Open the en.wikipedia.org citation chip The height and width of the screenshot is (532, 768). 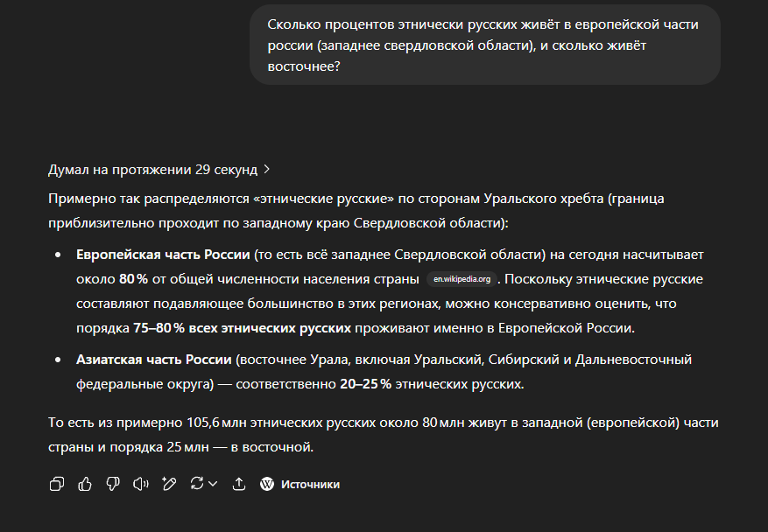[x=462, y=279]
